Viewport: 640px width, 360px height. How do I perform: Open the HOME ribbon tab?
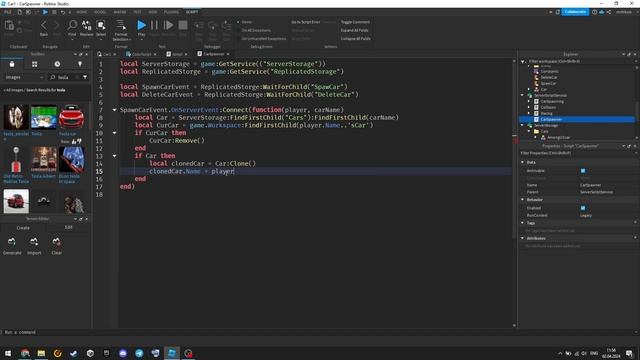82,12
